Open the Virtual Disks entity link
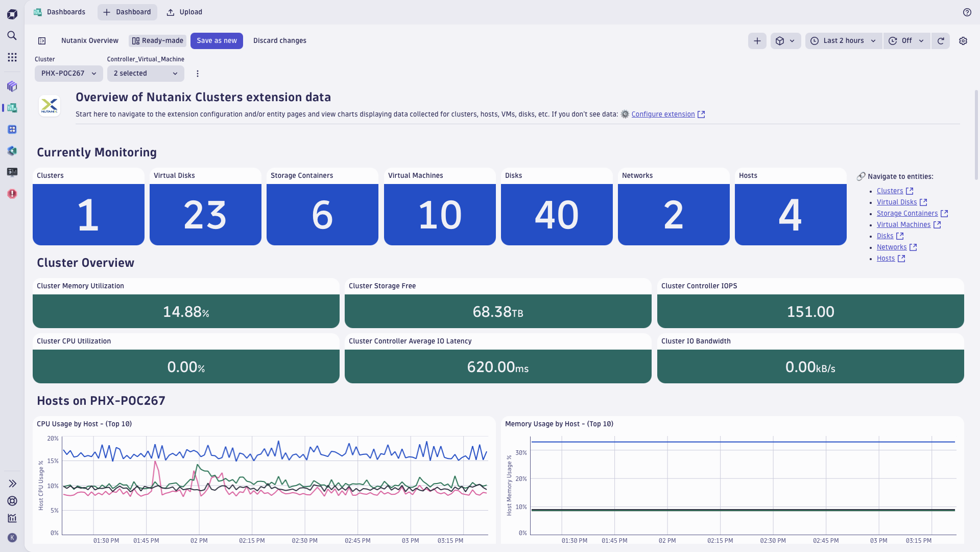Screen dimensions: 980x552 pos(897,202)
